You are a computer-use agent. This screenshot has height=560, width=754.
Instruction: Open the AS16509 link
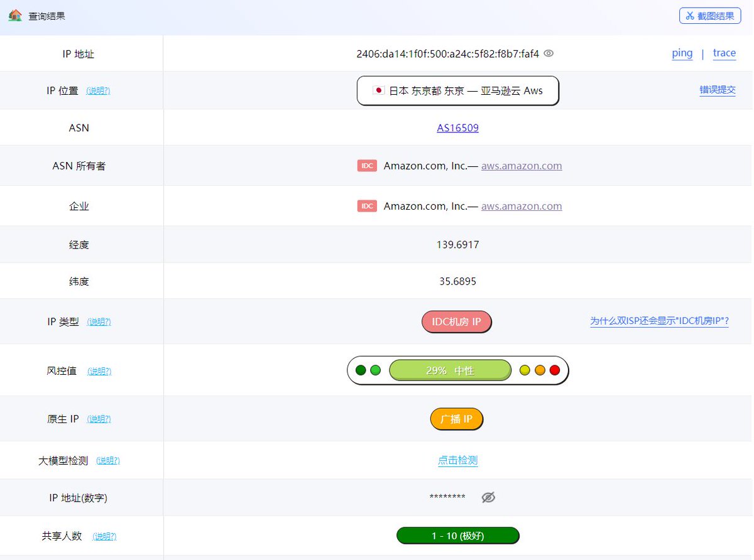[x=458, y=128]
